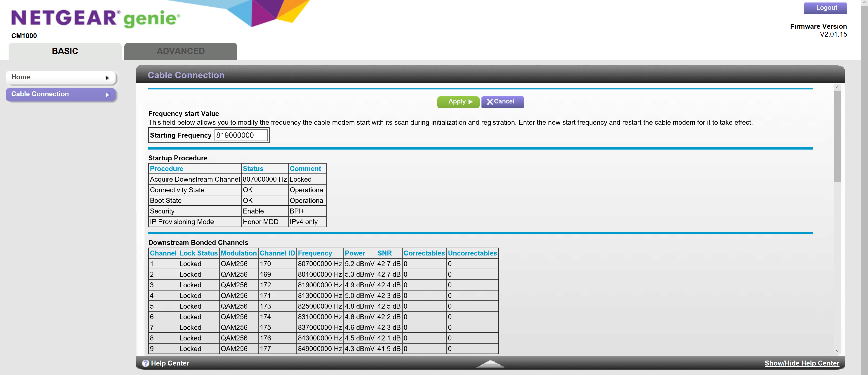
Task: Click the Help Center question mark icon
Action: tap(145, 363)
